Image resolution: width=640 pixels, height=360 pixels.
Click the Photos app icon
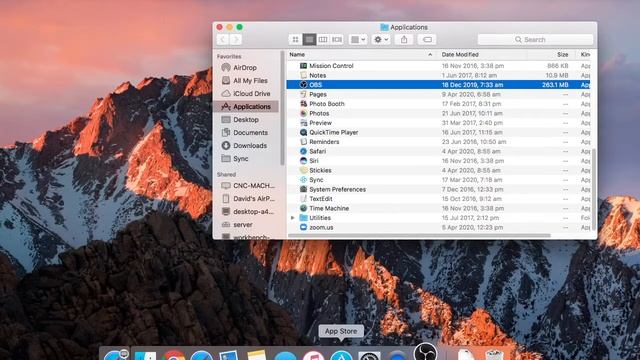tap(303, 113)
